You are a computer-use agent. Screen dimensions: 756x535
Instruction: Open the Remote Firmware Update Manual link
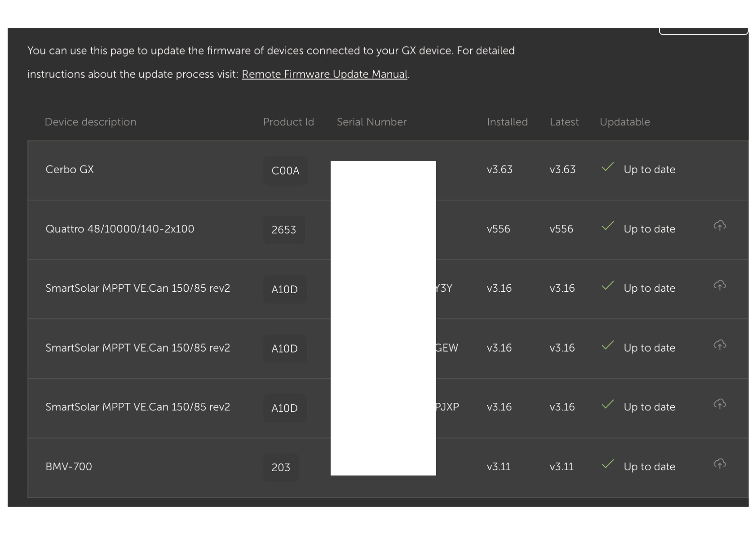point(324,74)
